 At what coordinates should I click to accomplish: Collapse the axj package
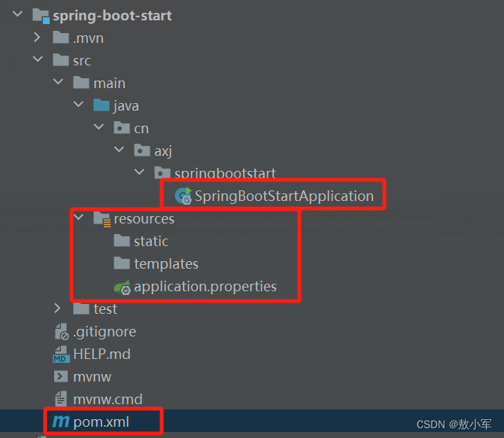[119, 149]
